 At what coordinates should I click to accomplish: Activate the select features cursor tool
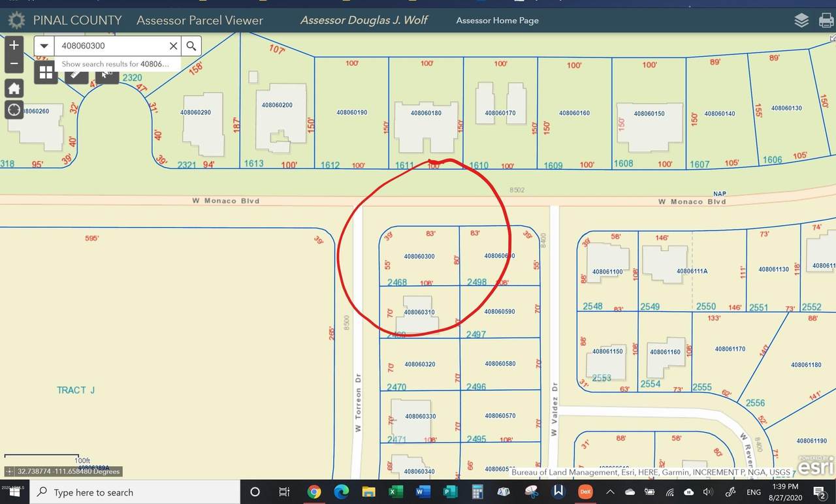(x=106, y=75)
